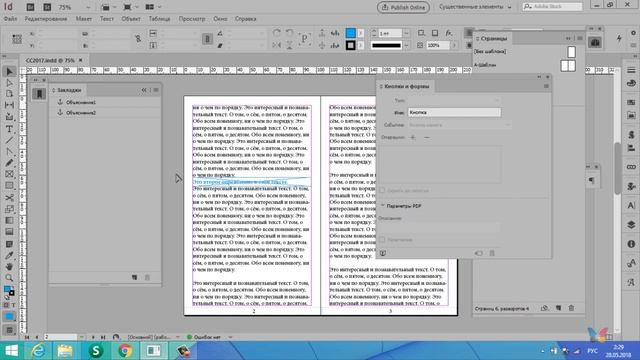Image resolution: width=640 pixels, height=360 pixels.
Task: Open the Таблица menu
Action: [x=159, y=19]
